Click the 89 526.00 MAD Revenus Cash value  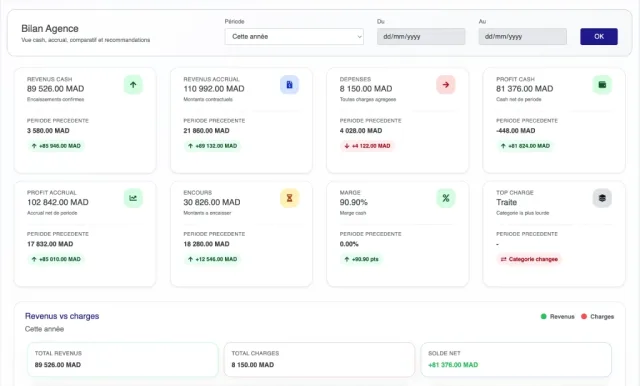tap(56, 89)
